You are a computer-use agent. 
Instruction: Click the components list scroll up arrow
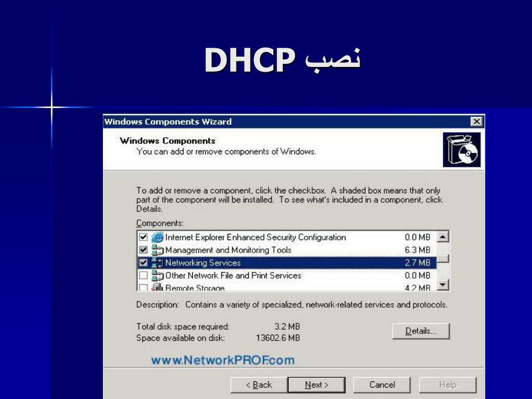click(x=443, y=236)
